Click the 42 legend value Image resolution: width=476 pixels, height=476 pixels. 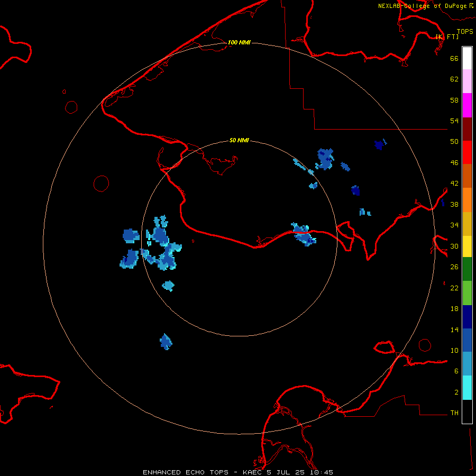pos(454,184)
